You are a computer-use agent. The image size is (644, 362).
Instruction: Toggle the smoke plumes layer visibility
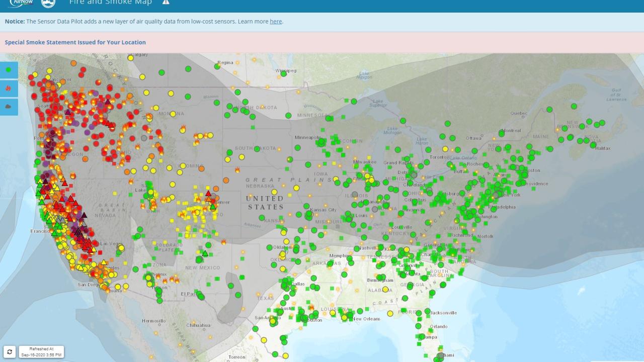[x=9, y=107]
